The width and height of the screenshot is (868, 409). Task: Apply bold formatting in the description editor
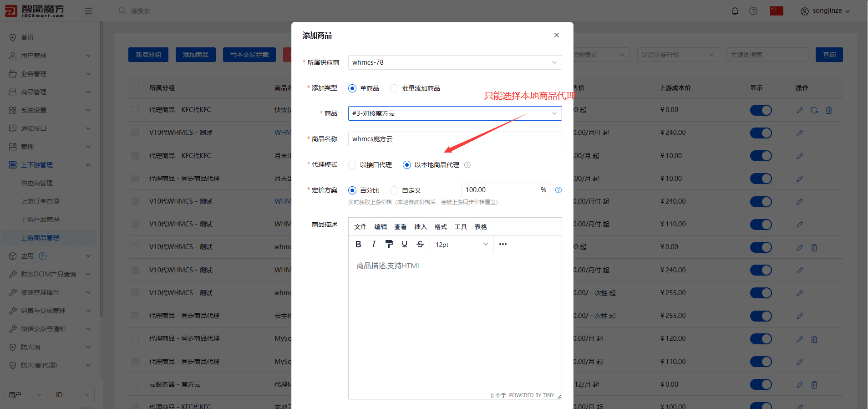tap(358, 244)
